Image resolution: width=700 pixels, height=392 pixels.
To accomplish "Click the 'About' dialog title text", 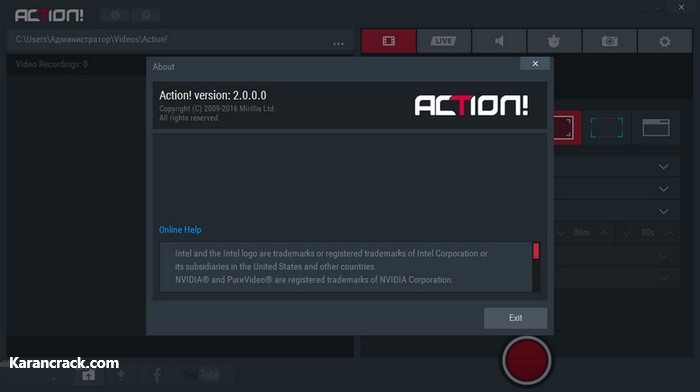I will pos(163,67).
